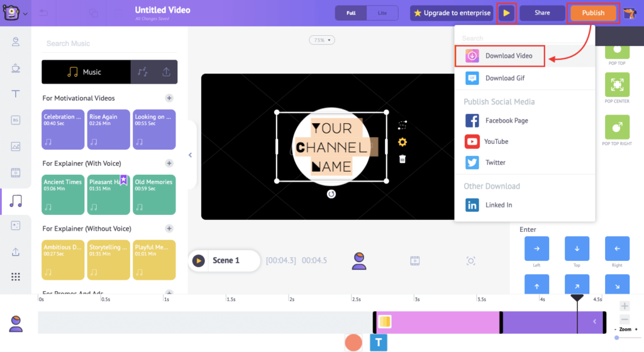The image size is (644, 352).
Task: Expand For Explainer (Without Voice) category
Action: coord(169,229)
